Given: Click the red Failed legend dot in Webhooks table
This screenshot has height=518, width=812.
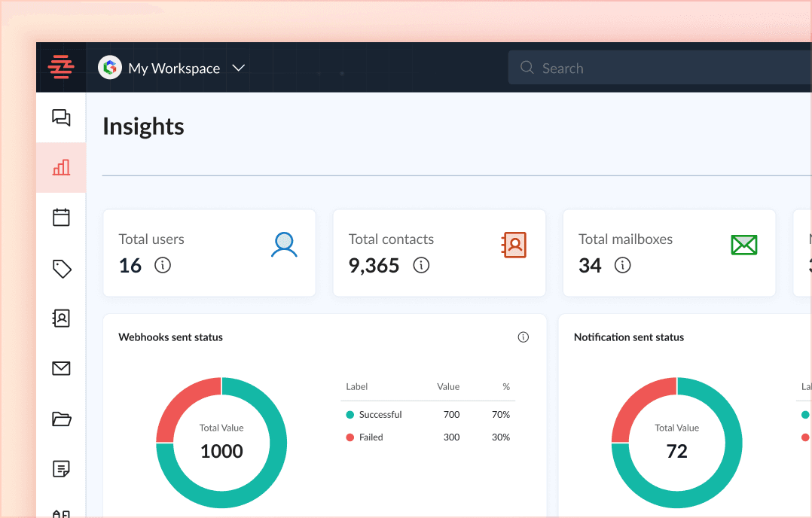Looking at the screenshot, I should coord(350,437).
